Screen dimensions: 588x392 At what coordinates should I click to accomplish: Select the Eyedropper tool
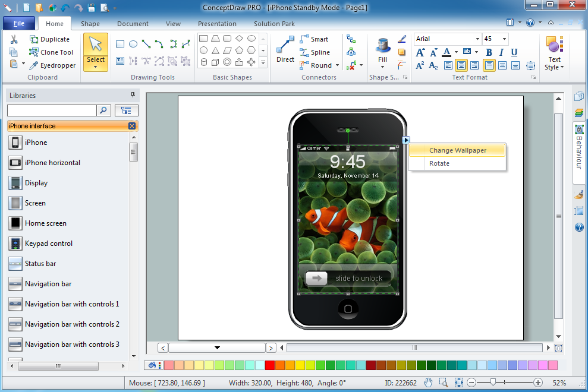52,65
